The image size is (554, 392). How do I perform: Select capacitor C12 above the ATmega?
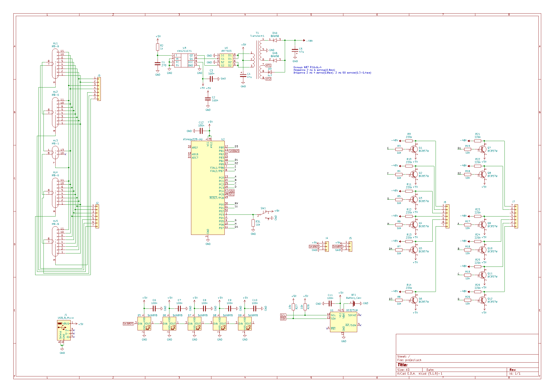click(201, 131)
